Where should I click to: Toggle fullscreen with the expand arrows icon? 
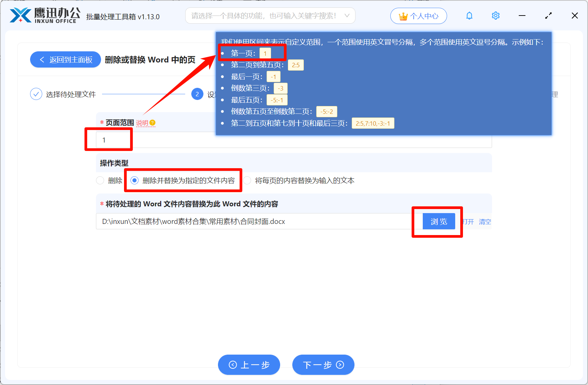click(548, 16)
